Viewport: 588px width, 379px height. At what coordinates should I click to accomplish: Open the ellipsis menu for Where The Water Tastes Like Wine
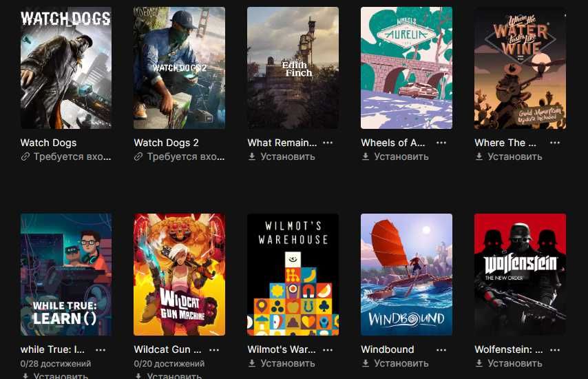coord(555,143)
